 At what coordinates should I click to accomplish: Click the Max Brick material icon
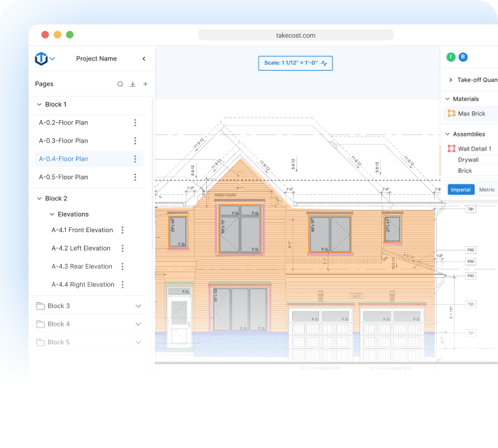451,114
